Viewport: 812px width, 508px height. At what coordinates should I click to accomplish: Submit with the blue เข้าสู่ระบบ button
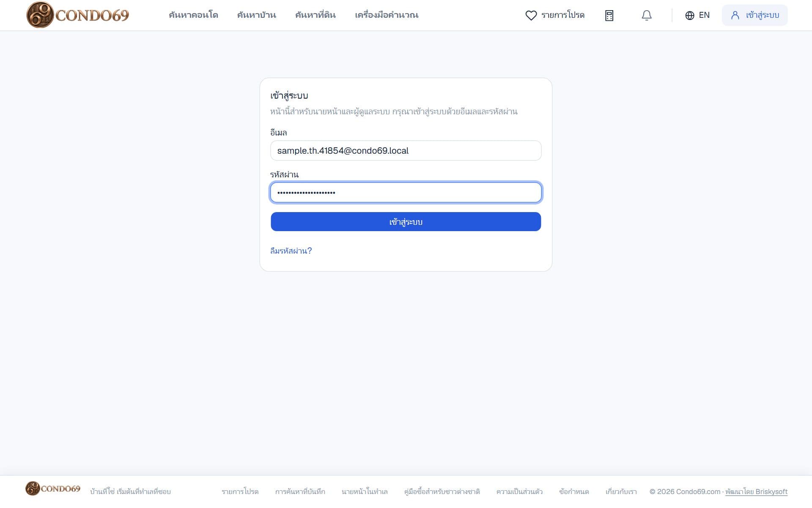[406, 222]
